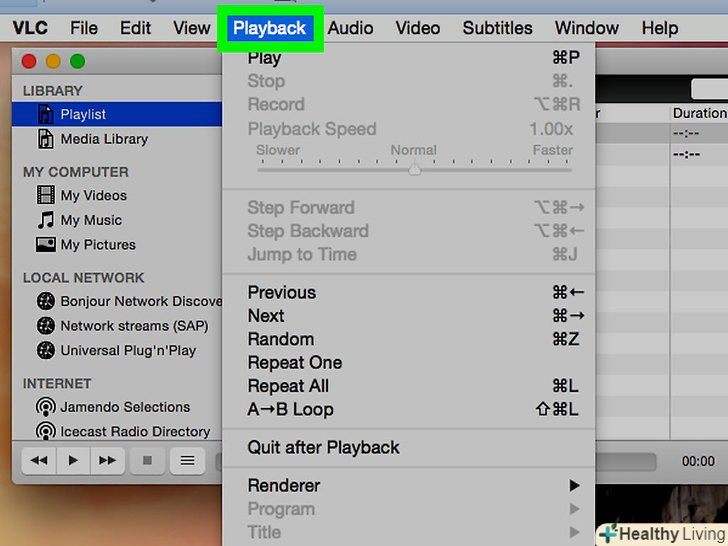Screen dimensions: 728x546
Task: Open the Help menu
Action: click(x=660, y=28)
